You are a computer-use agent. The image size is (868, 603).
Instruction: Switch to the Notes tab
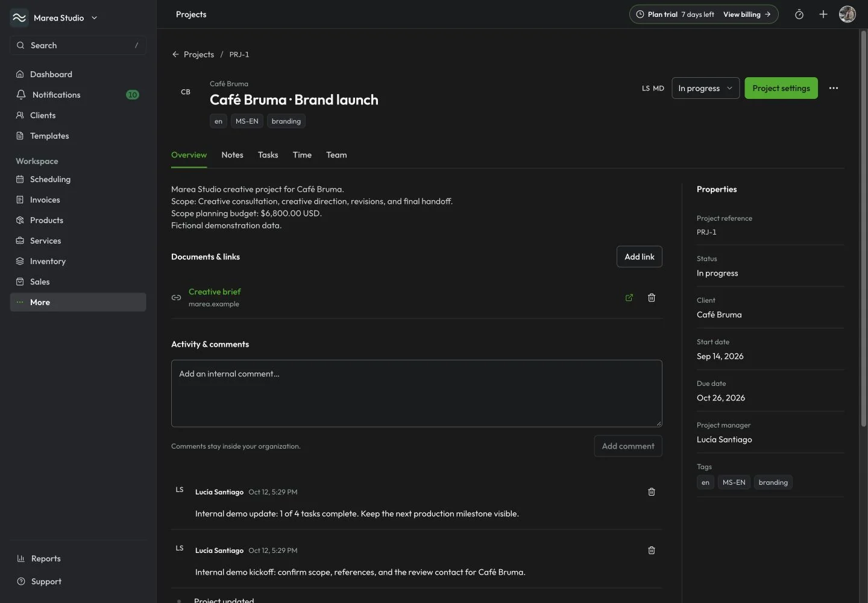pos(232,155)
